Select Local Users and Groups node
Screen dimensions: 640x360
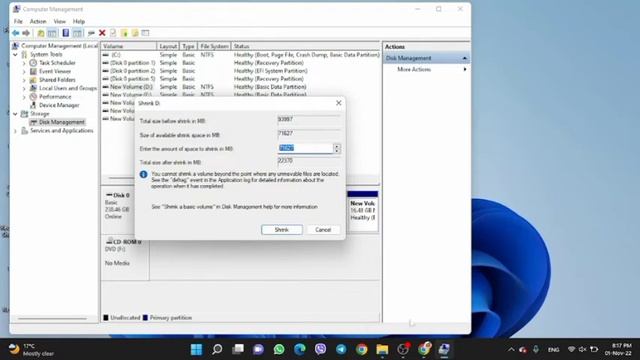(68, 88)
